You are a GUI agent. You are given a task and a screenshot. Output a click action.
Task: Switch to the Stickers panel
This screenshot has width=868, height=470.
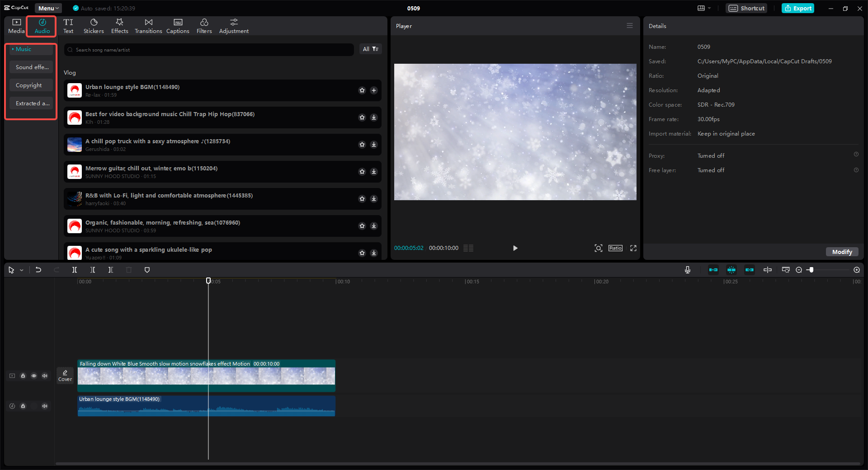tap(94, 25)
